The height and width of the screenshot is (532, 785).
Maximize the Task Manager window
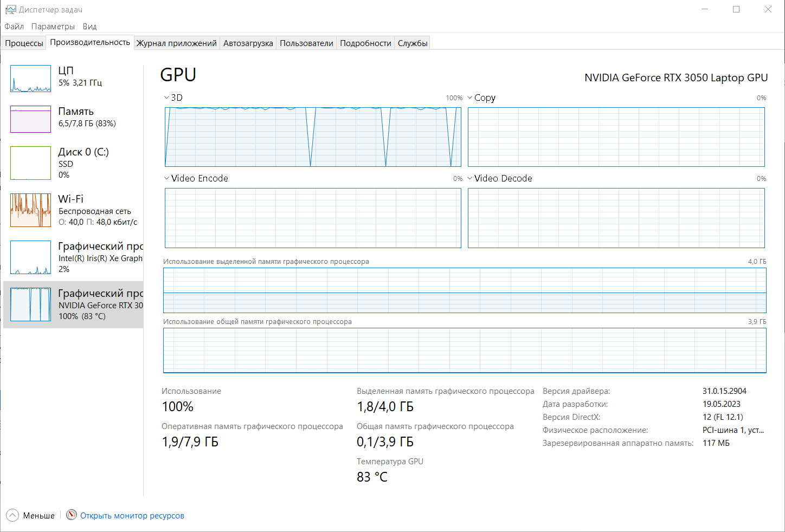(x=736, y=9)
